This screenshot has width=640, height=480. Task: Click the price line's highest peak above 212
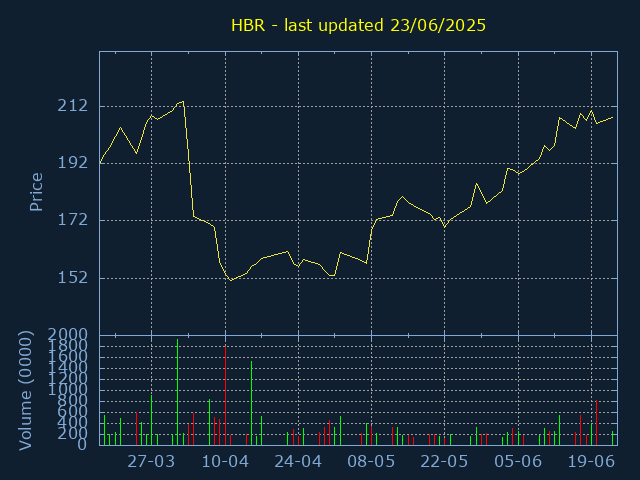point(183,101)
